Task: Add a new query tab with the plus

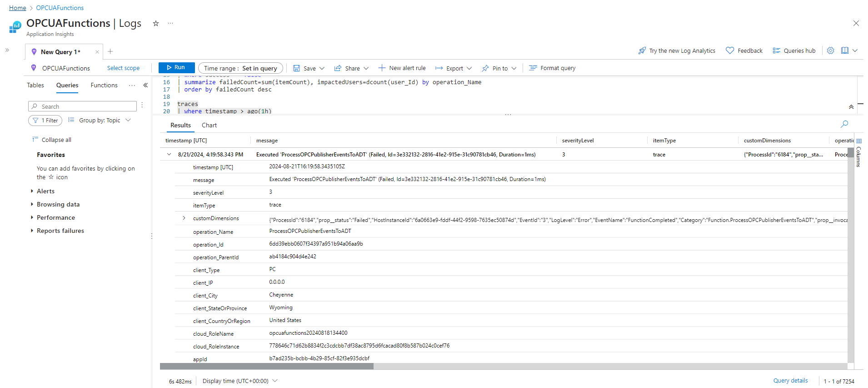Action: pos(110,51)
